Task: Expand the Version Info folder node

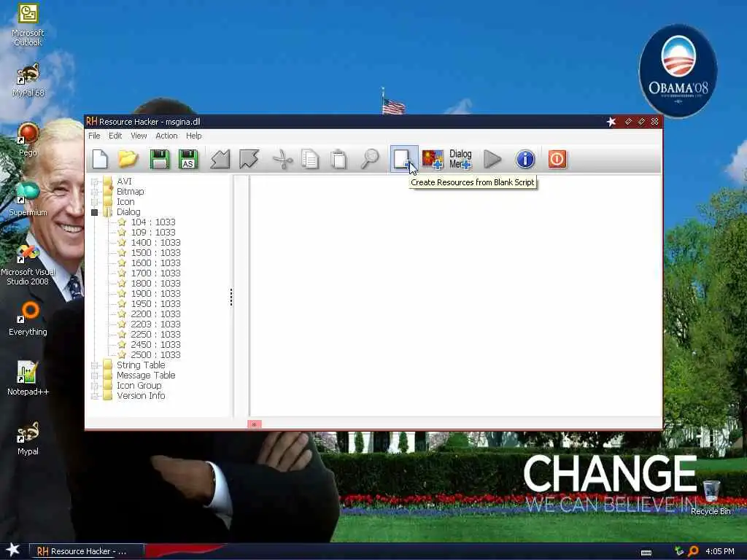Action: pyautogui.click(x=94, y=396)
